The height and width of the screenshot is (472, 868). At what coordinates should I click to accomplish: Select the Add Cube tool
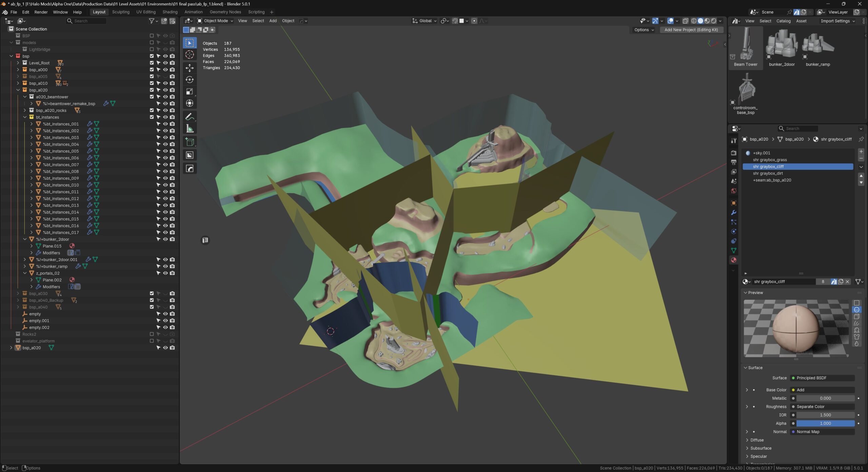click(x=190, y=142)
